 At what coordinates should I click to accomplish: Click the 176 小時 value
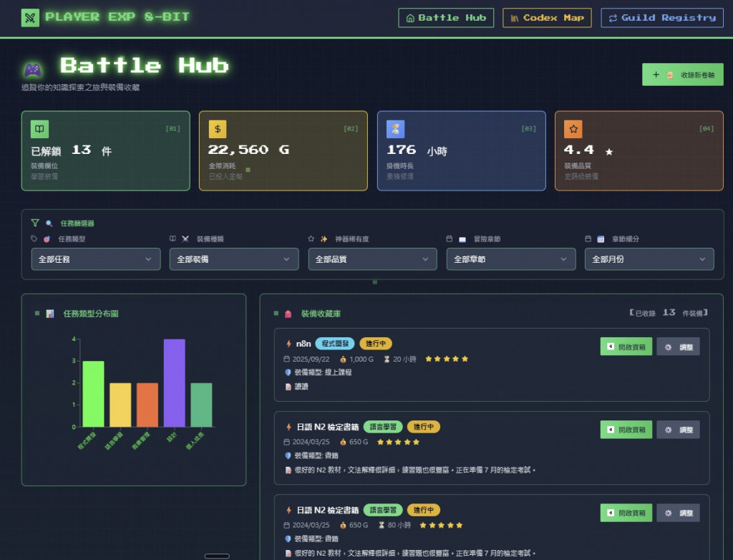[417, 150]
